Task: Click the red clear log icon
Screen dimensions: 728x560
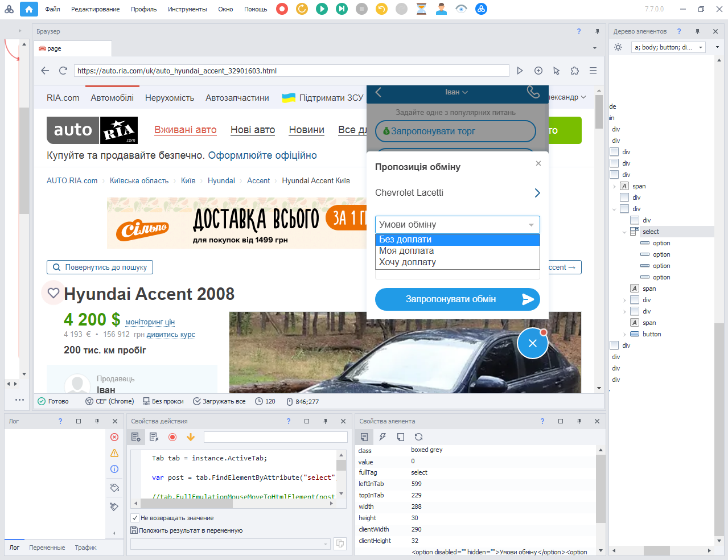Action: [x=114, y=437]
